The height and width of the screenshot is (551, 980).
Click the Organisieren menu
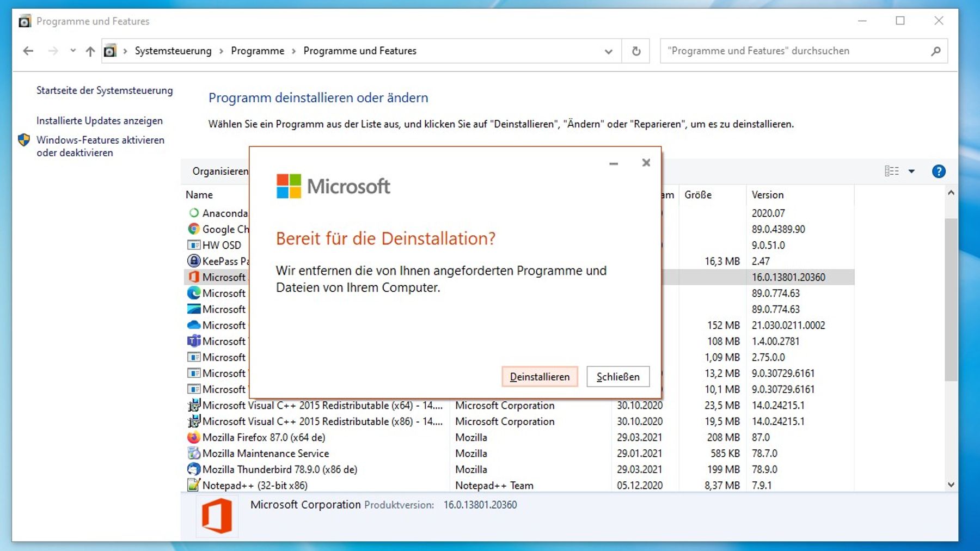[220, 172]
